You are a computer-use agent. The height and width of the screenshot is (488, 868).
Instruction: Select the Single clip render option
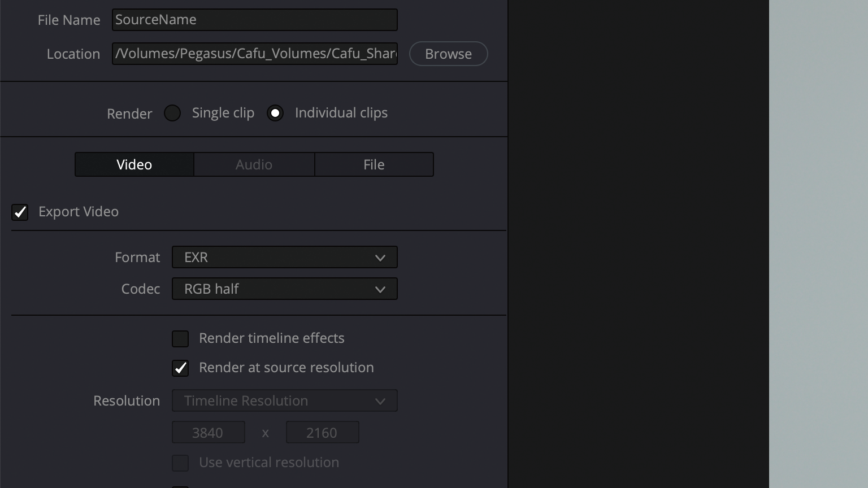tap(172, 113)
